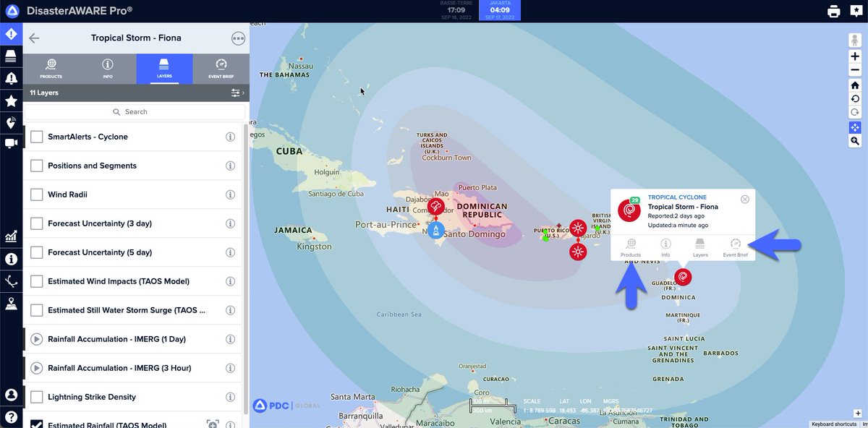Switch to the Info tab in panel
Image resolution: width=868 pixels, height=428 pixels.
pyautogui.click(x=108, y=69)
